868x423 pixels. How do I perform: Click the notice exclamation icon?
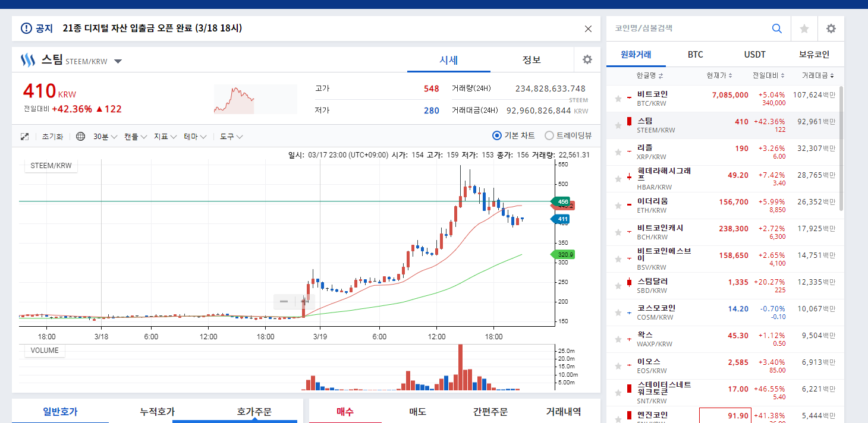pyautogui.click(x=26, y=28)
